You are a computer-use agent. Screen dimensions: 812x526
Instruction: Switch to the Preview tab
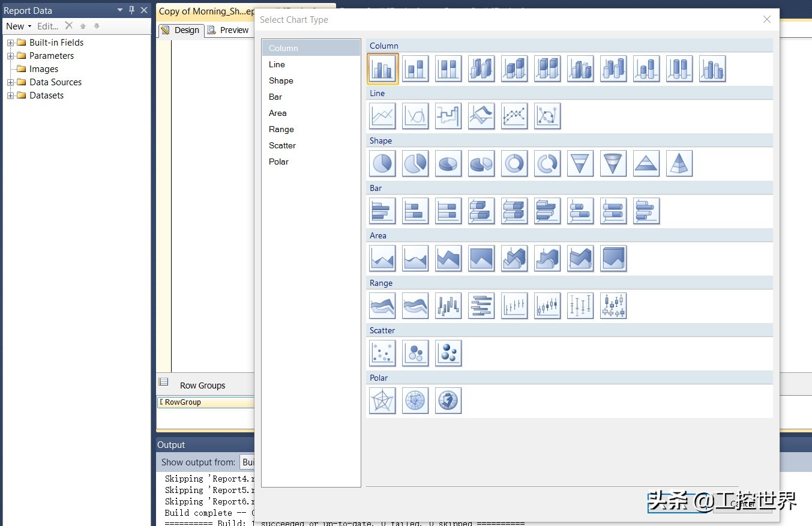228,30
